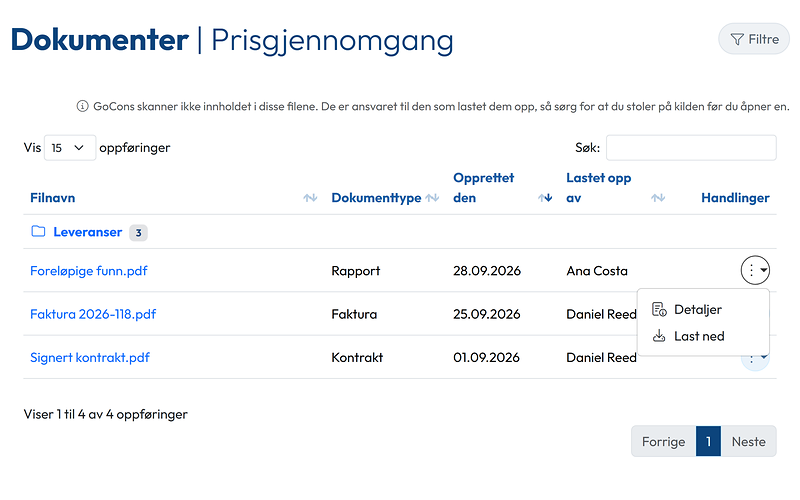This screenshot has height=500, width=800.
Task: Open the Leveranser folder link
Action: coord(88,232)
